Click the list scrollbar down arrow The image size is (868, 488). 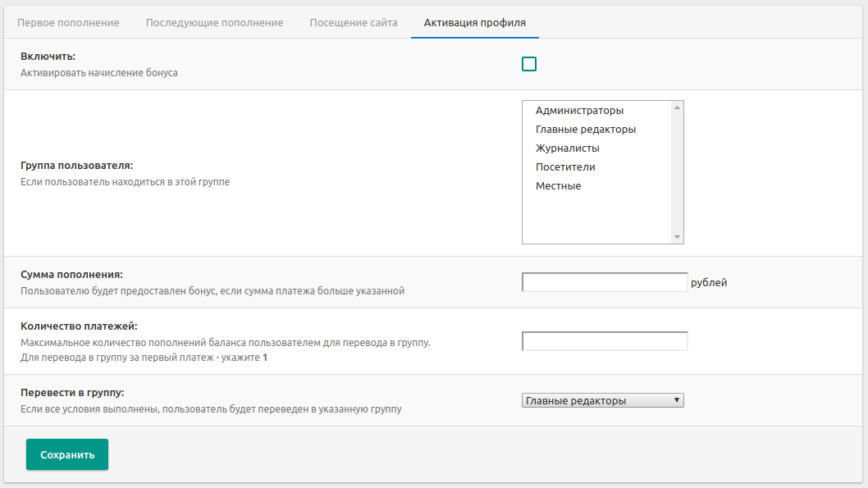(x=677, y=237)
